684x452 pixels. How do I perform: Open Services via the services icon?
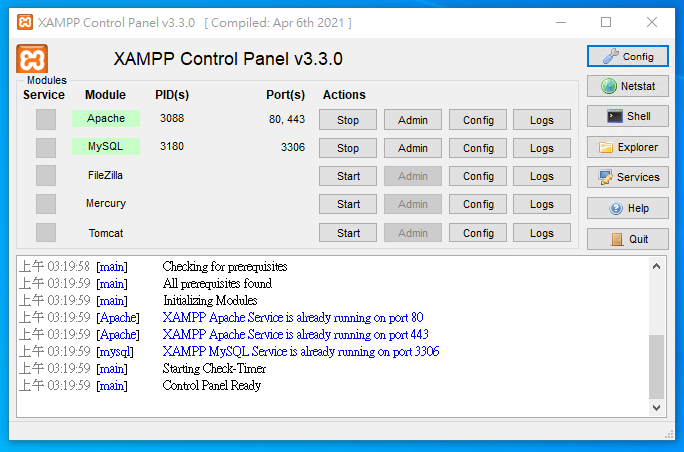(x=628, y=178)
